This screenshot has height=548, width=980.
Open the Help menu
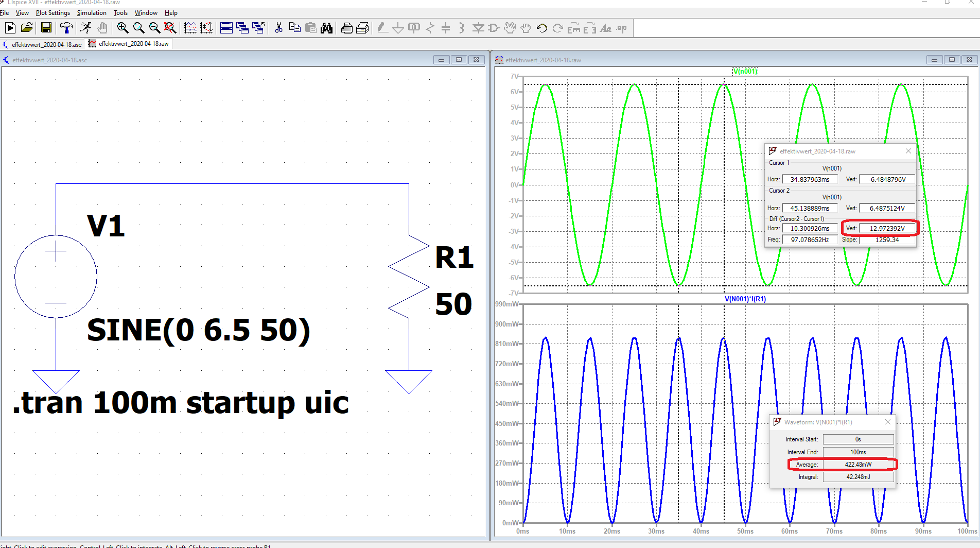[171, 13]
